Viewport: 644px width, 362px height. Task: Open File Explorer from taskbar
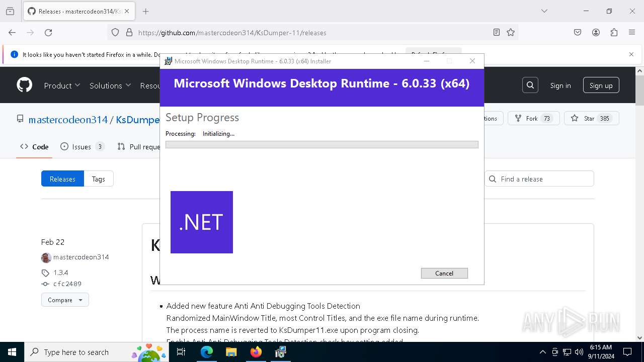(x=231, y=352)
